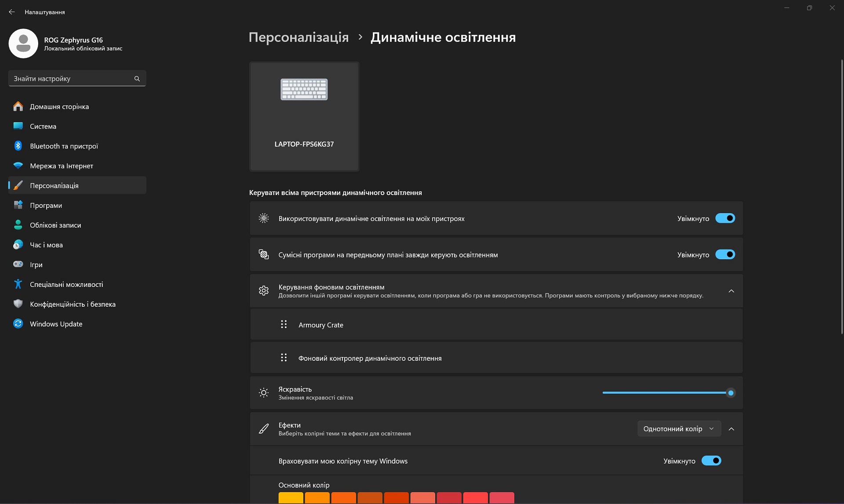Turn off Враховувати мою колірну тему Windows

click(711, 461)
